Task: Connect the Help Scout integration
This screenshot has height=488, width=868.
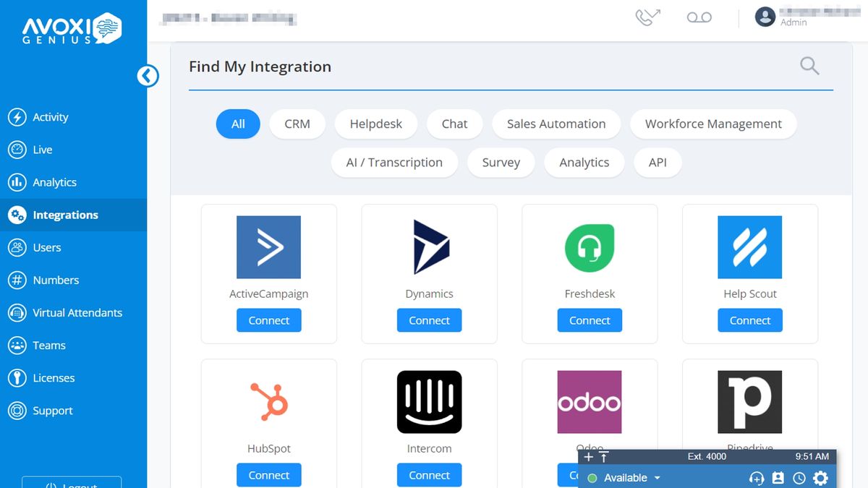Action: pyautogui.click(x=750, y=320)
